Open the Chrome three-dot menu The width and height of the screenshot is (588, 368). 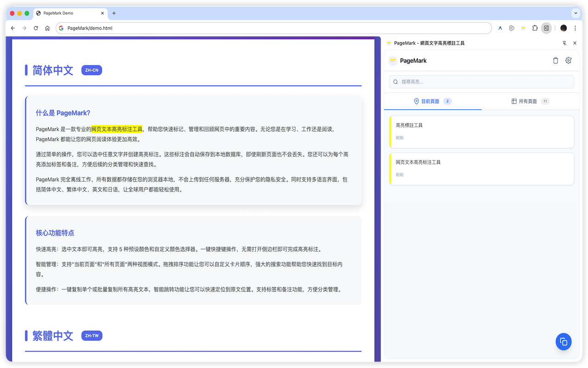pos(575,28)
